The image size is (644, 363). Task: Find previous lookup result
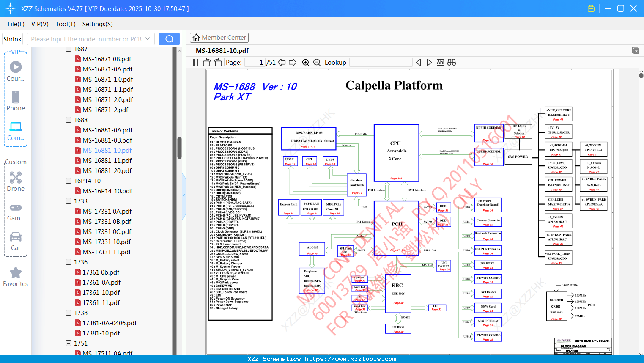pos(418,62)
